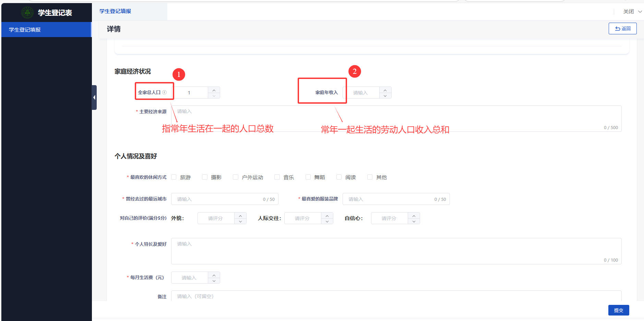Viewport: 644px width, 321px height.
Task: Increase 自信心 rating with up arrow
Action: (x=414, y=216)
